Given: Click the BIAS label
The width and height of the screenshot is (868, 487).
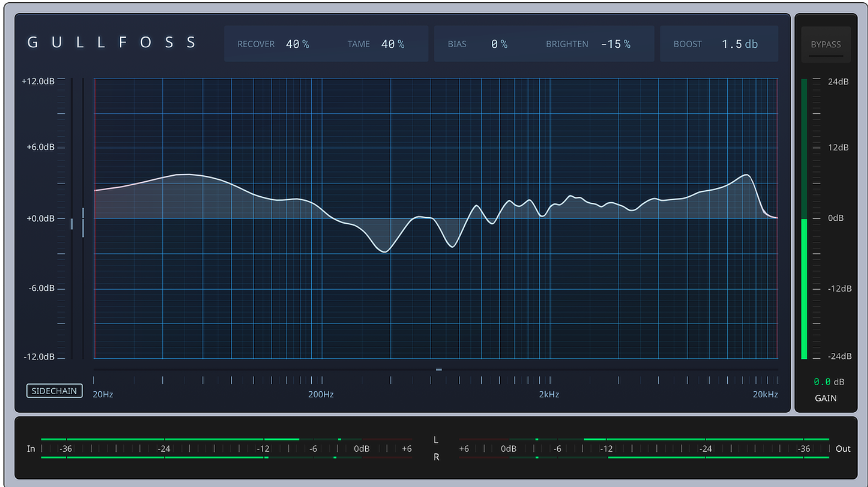Looking at the screenshot, I should tap(457, 44).
